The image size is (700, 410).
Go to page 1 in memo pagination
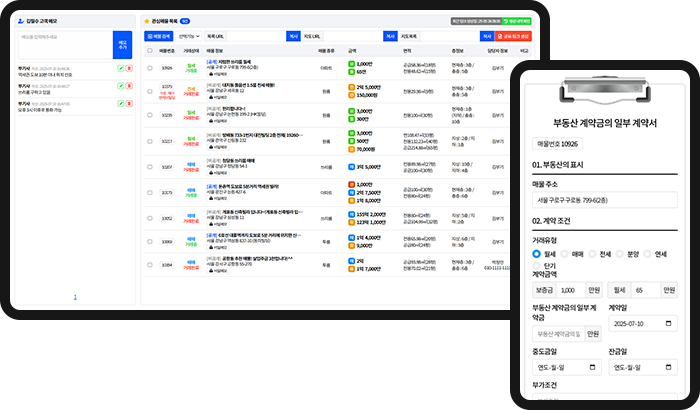(74, 297)
